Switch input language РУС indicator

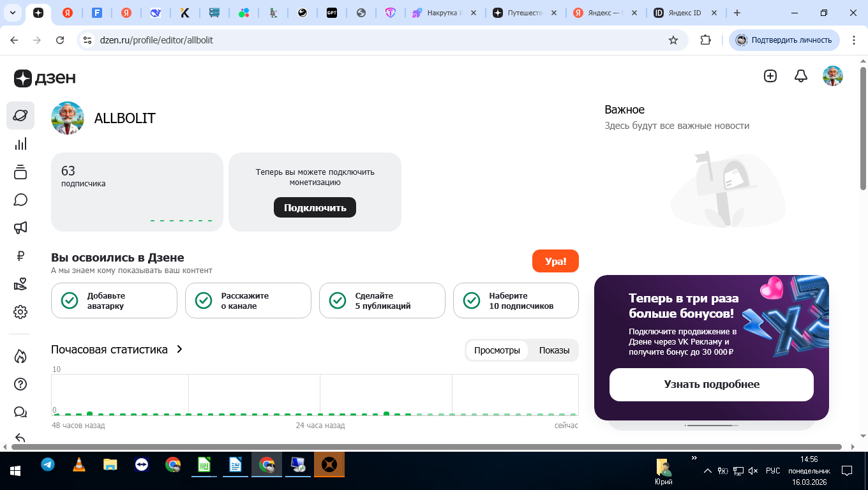tap(773, 471)
